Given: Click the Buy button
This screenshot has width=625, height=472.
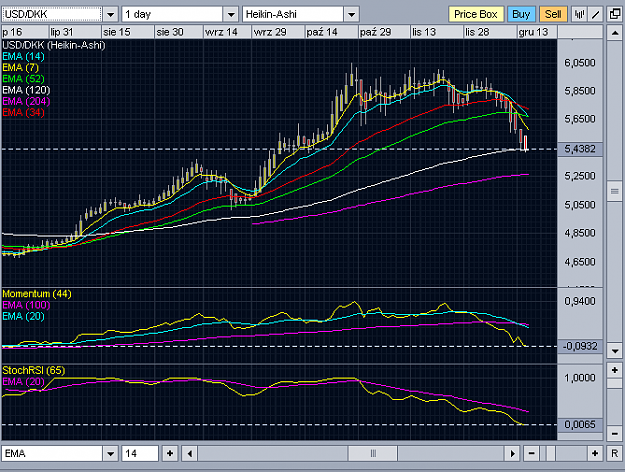Looking at the screenshot, I should point(521,14).
